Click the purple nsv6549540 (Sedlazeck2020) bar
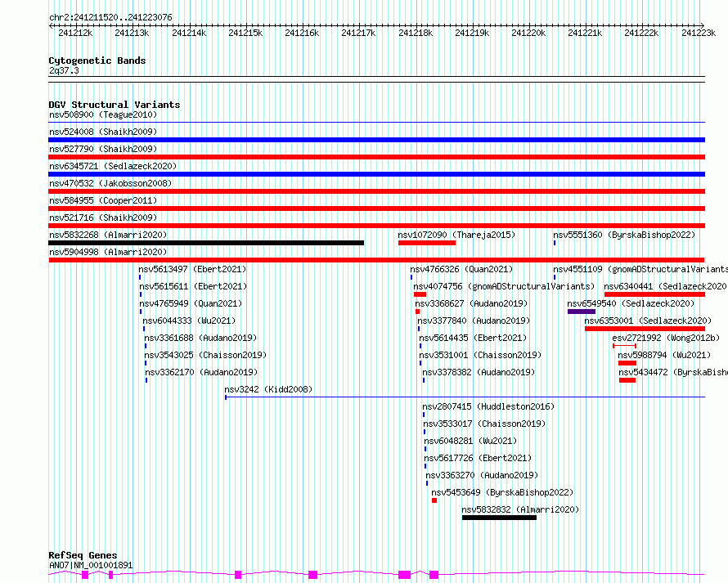Image resolution: width=728 pixels, height=583 pixels. 582,312
